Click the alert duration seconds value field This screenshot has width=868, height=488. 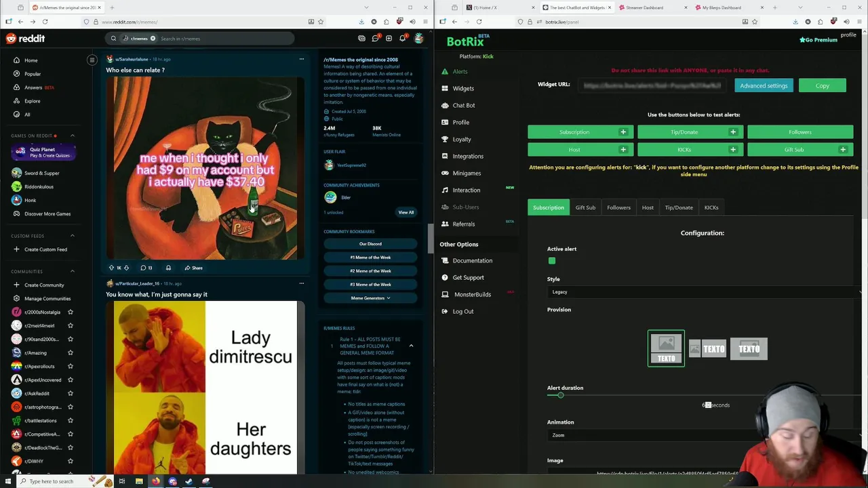point(707,405)
